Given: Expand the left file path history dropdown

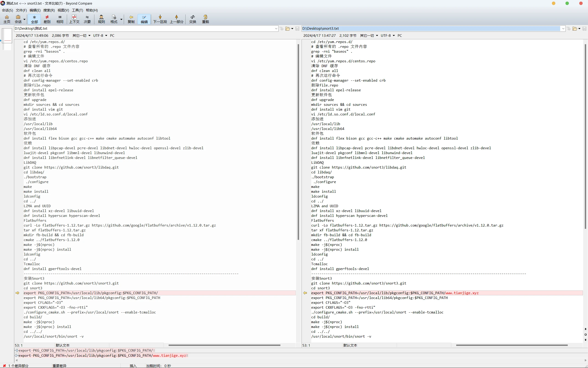Looking at the screenshot, I should (276, 29).
